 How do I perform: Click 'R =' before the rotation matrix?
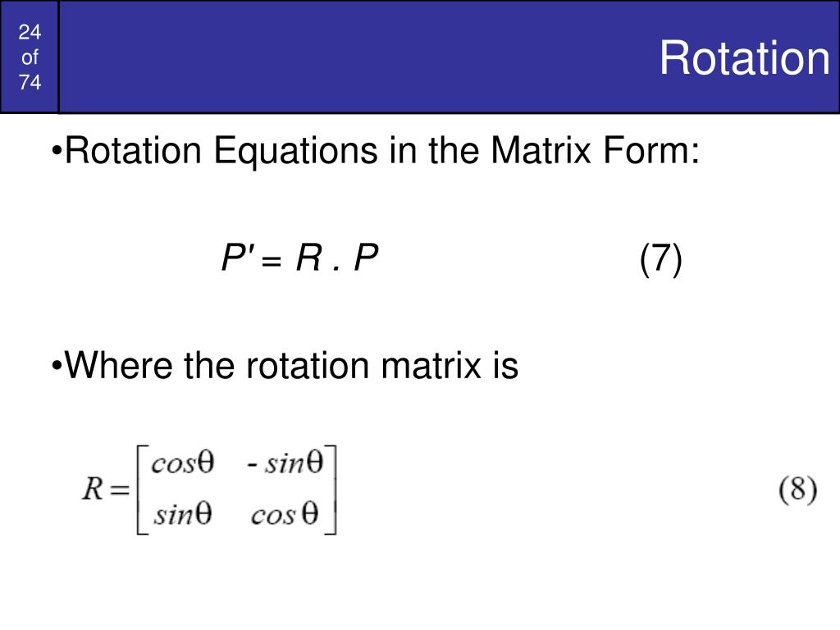[106, 489]
